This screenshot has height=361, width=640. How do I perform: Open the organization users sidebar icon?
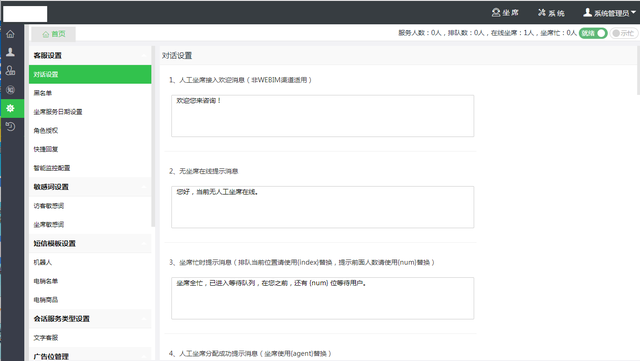(10, 70)
